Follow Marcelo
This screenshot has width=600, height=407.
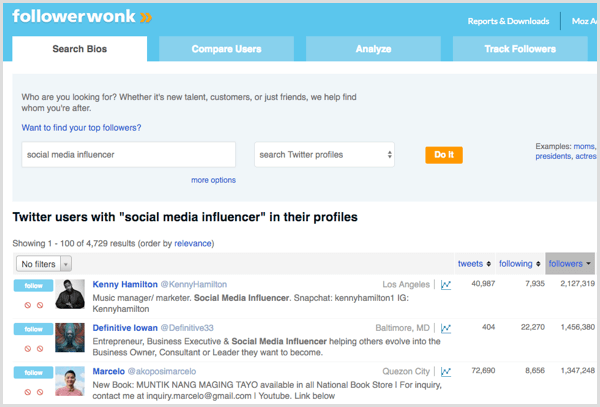33,372
